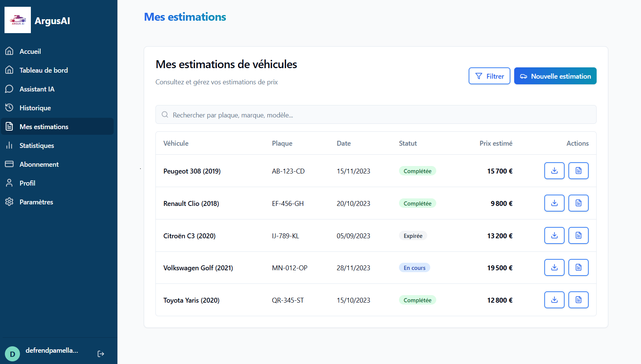The width and height of the screenshot is (641, 364).
Task: Click the 12 800 € price
Action: tap(500, 300)
